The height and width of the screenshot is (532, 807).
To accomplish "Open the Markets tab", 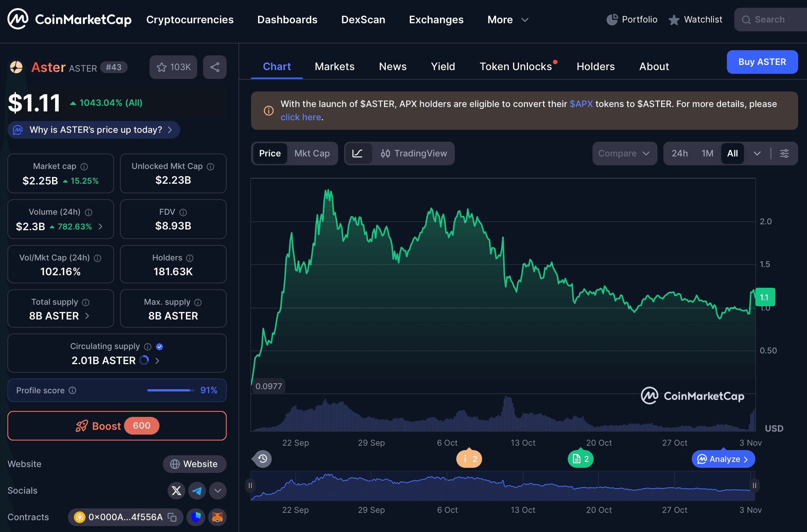I will click(334, 66).
